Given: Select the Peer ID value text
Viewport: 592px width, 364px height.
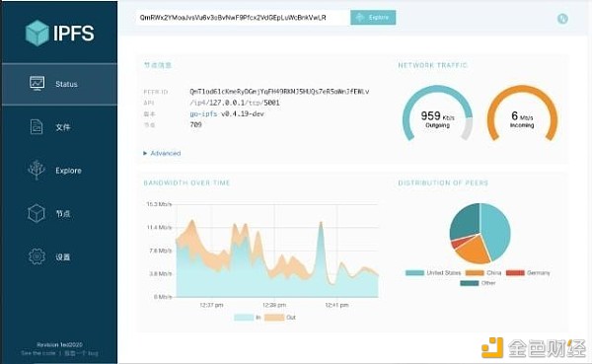Looking at the screenshot, I should click(x=279, y=92).
